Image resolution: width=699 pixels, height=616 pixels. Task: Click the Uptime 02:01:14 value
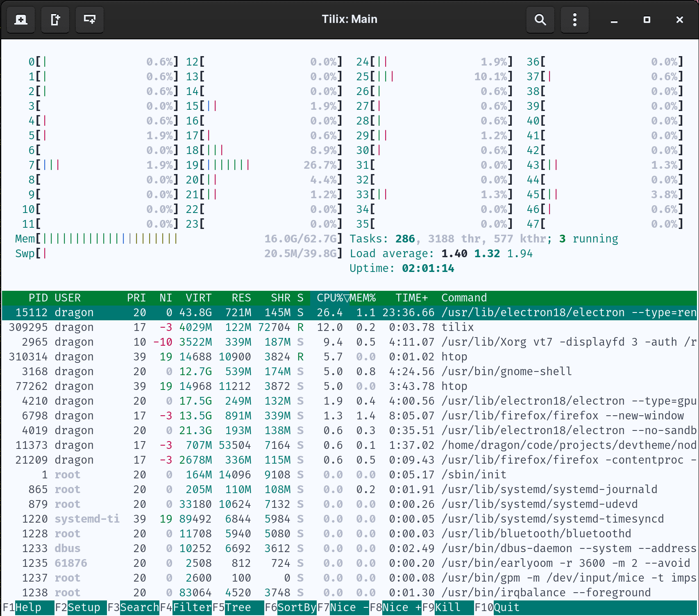(428, 268)
